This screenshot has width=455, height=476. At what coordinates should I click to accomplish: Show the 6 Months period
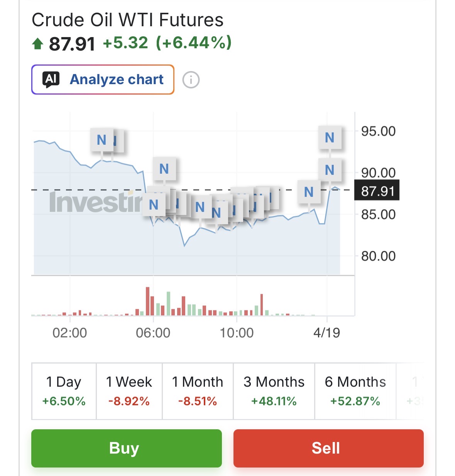355,391
